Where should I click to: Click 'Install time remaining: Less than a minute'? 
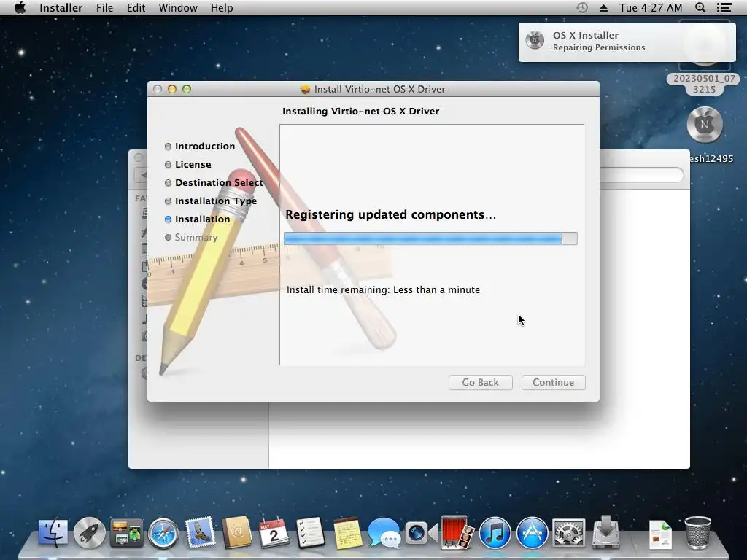pyautogui.click(x=383, y=289)
